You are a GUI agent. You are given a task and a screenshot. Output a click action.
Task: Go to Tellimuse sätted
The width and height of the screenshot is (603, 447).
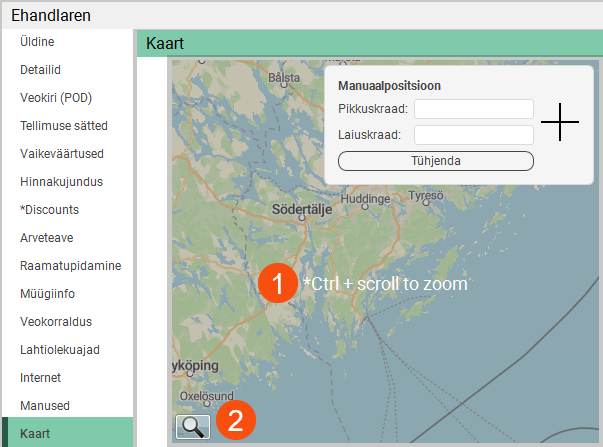tap(64, 126)
